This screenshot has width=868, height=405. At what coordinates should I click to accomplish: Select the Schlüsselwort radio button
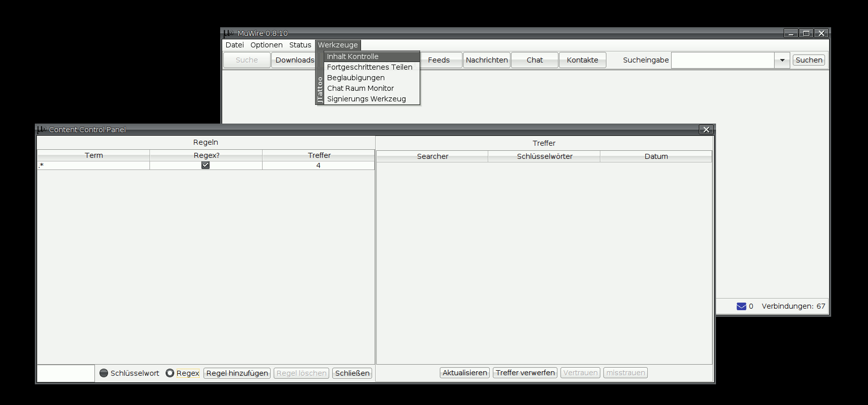[104, 373]
